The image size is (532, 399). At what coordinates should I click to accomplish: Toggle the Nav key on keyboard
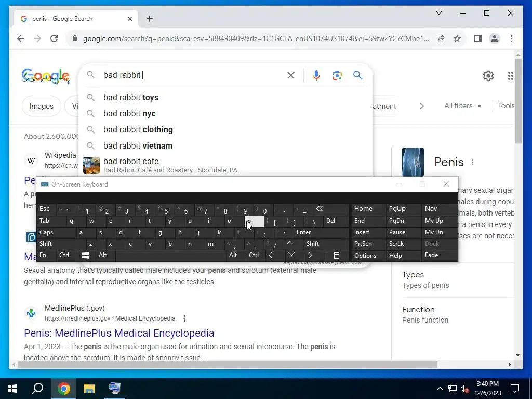tap(439, 209)
